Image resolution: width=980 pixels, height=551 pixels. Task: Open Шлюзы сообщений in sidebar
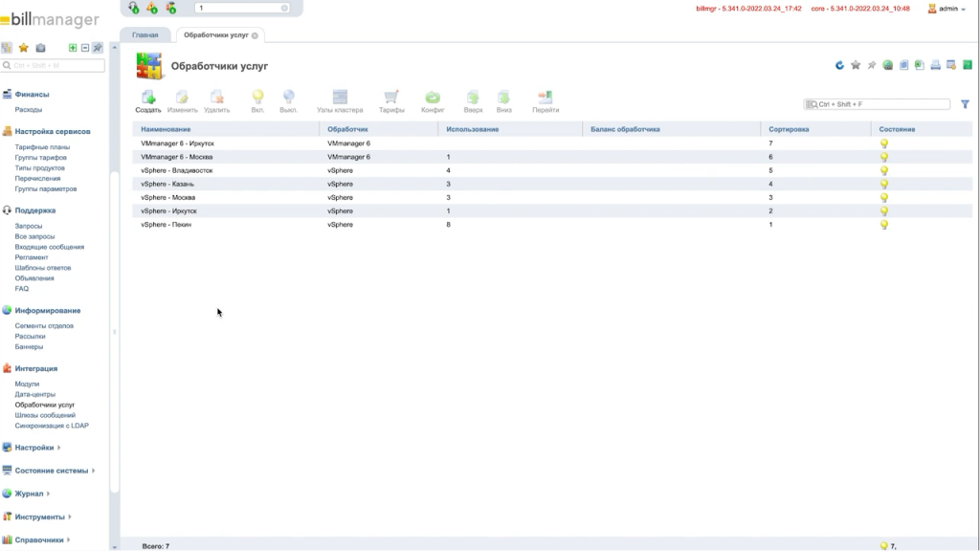pos(45,415)
